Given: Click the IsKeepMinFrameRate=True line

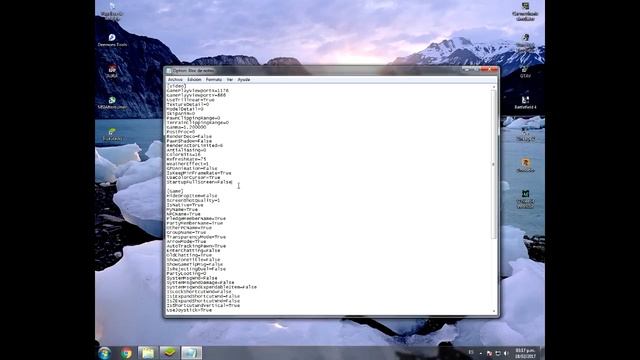Looking at the screenshot, I should point(199,173).
